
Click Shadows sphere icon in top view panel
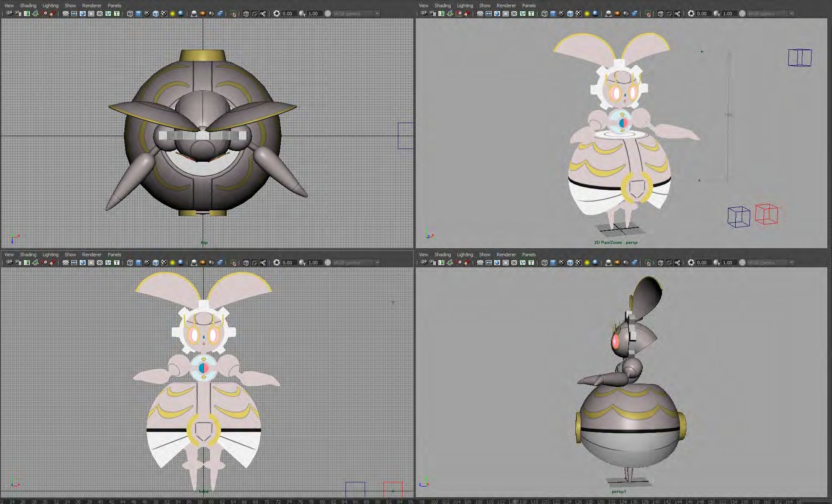coord(181,14)
